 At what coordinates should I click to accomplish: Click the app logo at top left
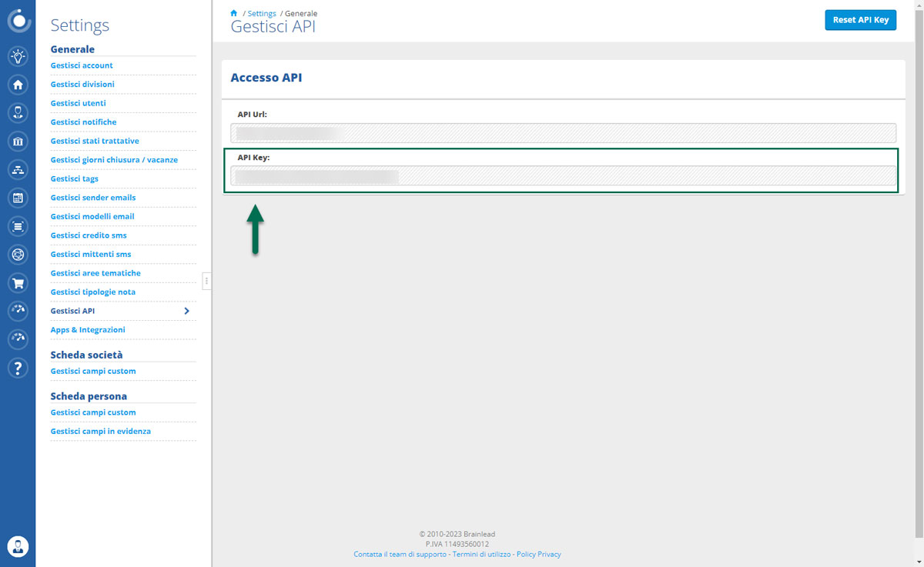pyautogui.click(x=18, y=20)
